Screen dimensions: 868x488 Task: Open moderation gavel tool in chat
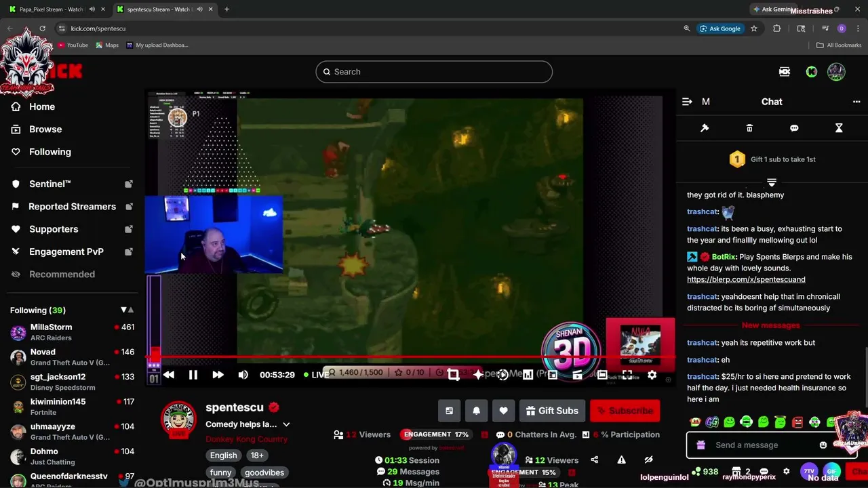click(705, 128)
